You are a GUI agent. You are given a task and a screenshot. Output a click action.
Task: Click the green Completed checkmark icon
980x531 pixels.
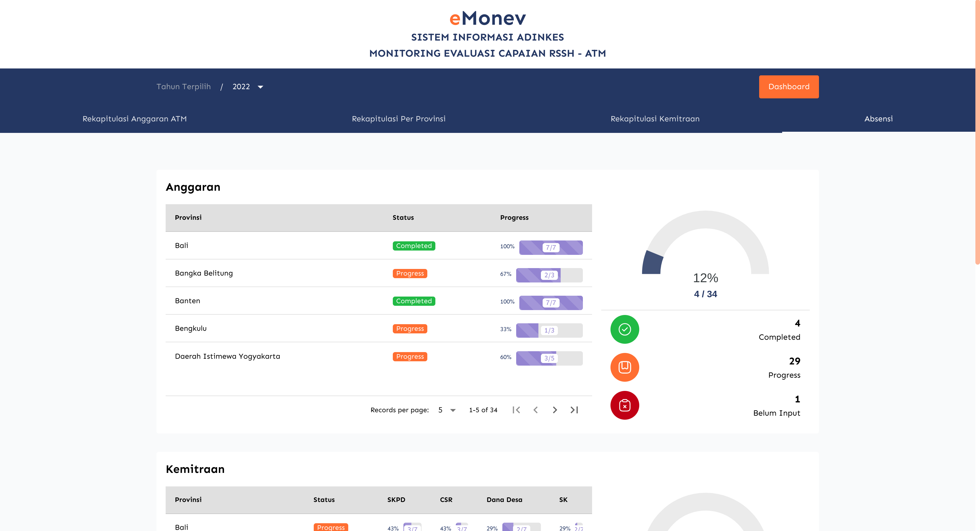[x=624, y=329]
